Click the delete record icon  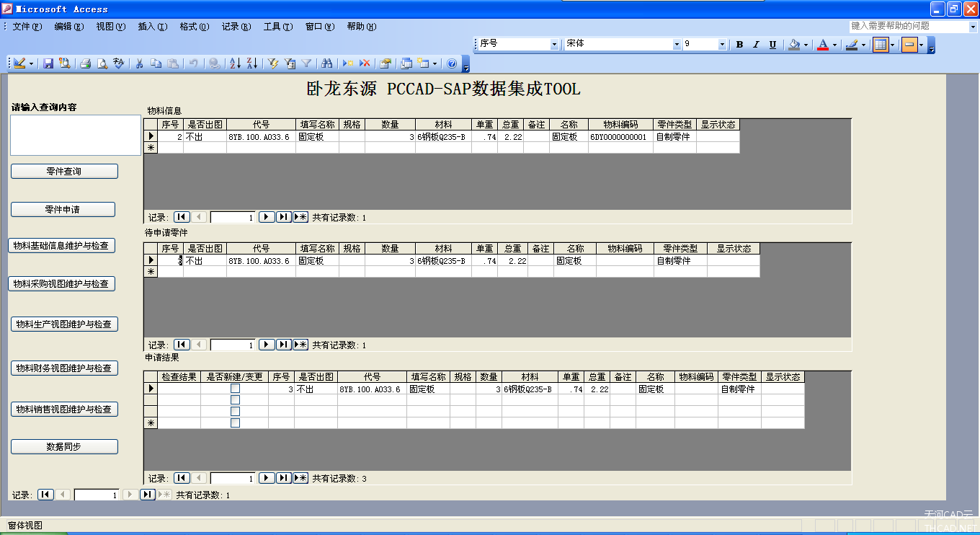[x=365, y=63]
